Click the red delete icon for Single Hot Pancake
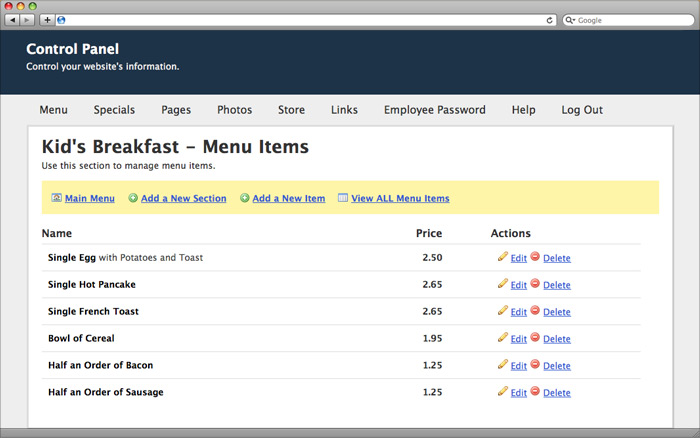 pos(535,284)
